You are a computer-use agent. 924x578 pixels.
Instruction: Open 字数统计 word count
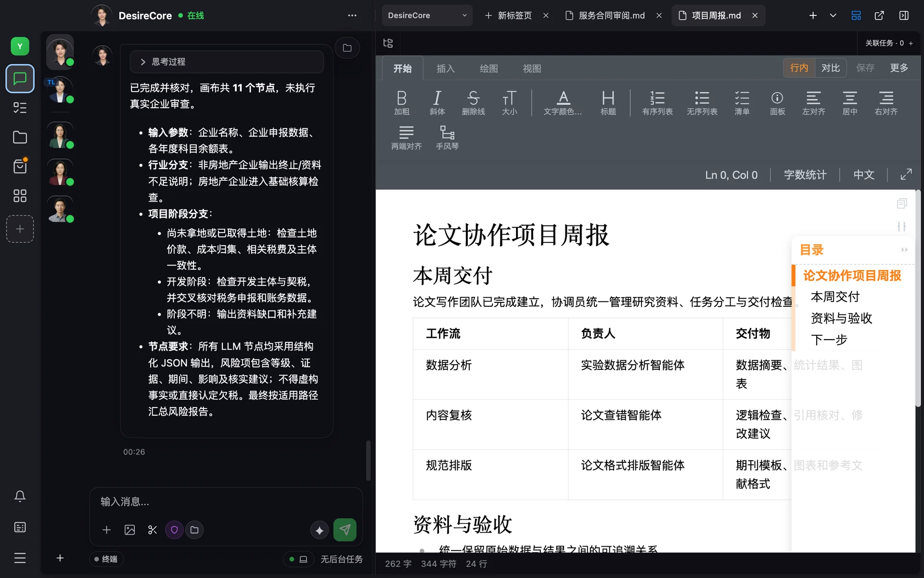tap(805, 174)
